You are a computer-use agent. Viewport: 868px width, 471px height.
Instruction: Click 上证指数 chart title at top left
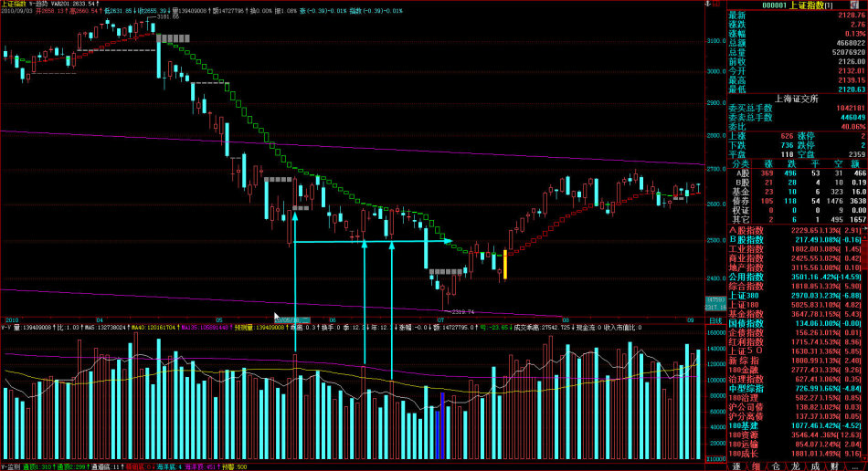15,4
